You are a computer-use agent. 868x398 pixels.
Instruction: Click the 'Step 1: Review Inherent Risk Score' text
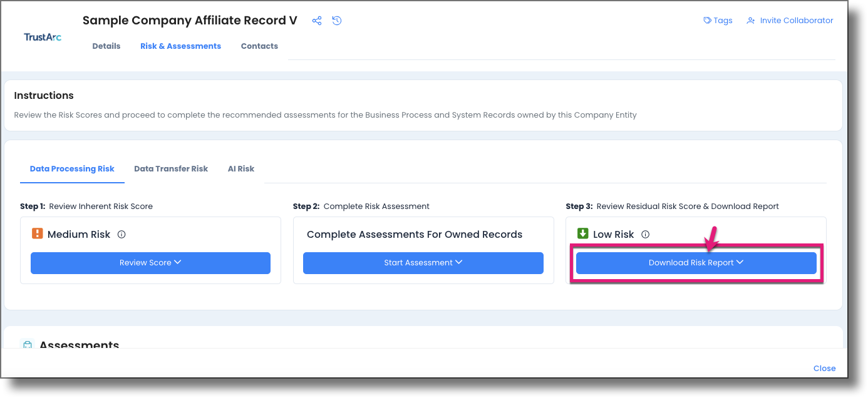coord(86,207)
